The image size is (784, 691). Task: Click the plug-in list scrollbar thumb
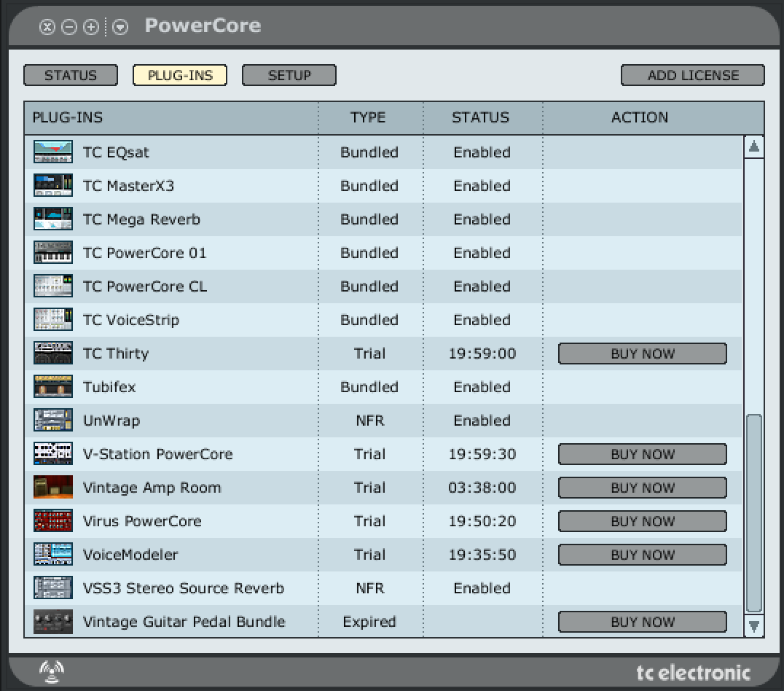tap(754, 513)
